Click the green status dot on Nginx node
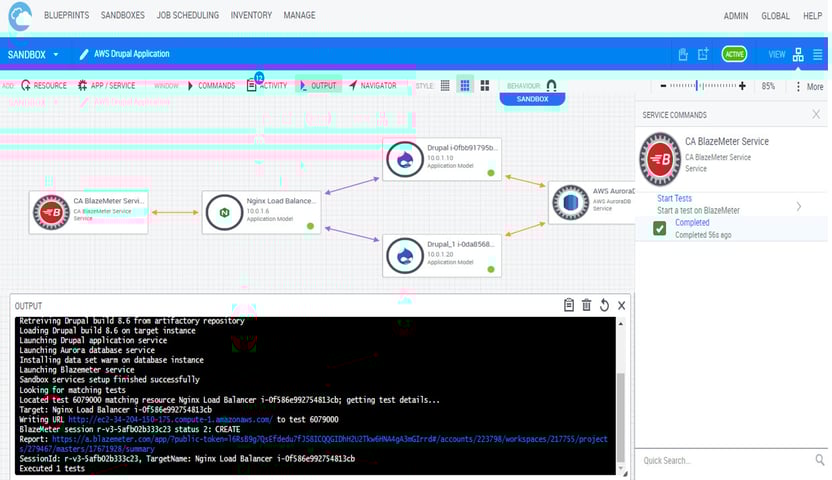The height and width of the screenshot is (480, 832). point(310,226)
